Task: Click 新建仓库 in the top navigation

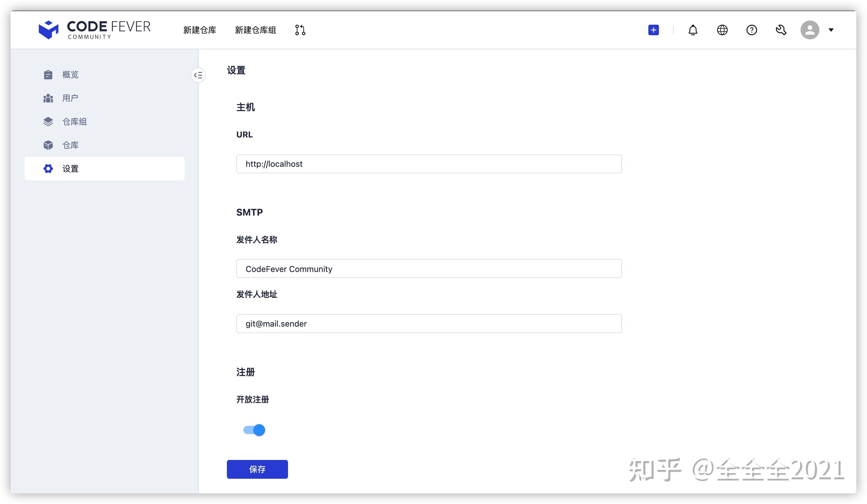Action: (200, 30)
